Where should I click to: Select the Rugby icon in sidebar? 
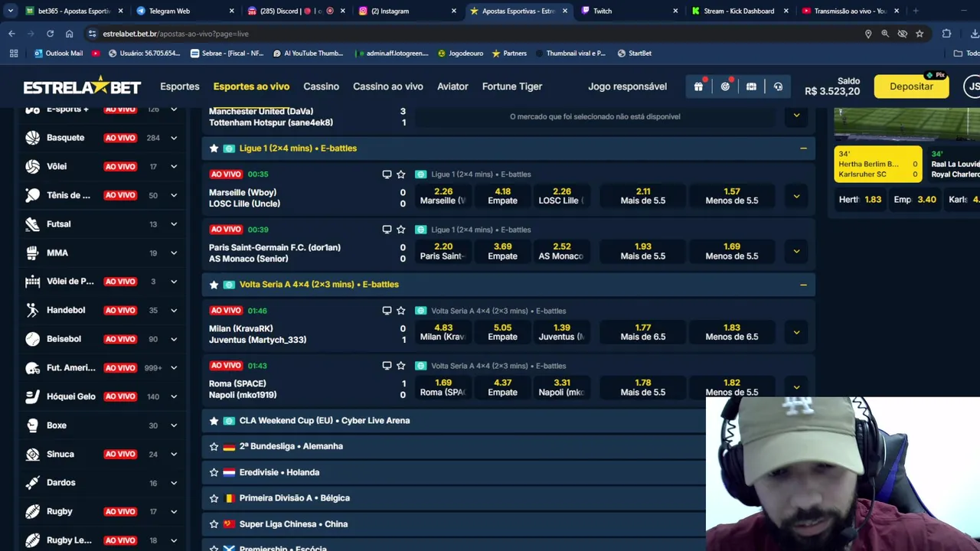(x=32, y=511)
